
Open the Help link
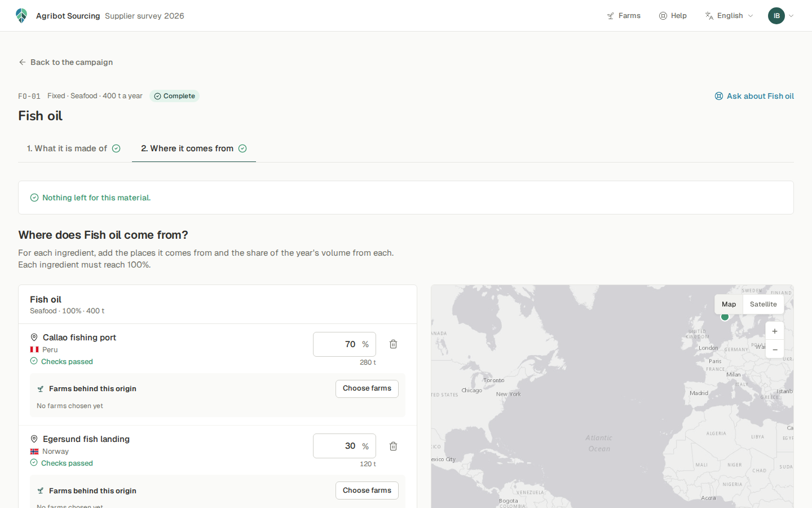click(673, 16)
